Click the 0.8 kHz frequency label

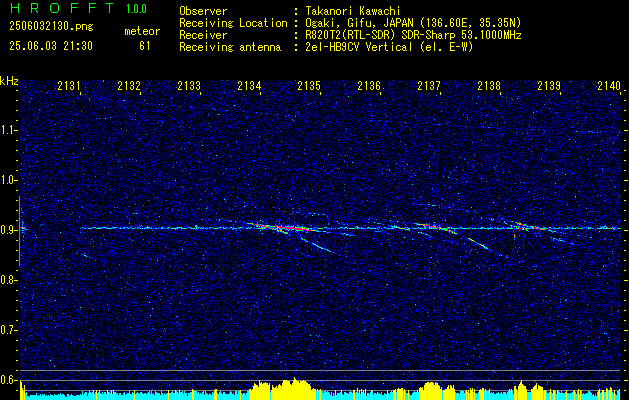[x=9, y=280]
